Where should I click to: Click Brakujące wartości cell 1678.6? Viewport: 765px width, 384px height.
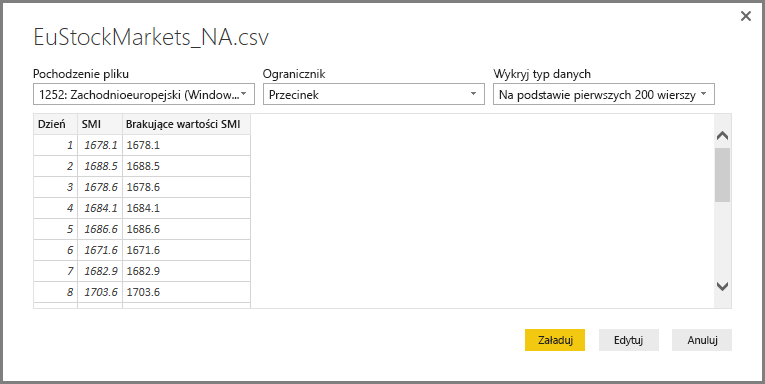coord(186,187)
